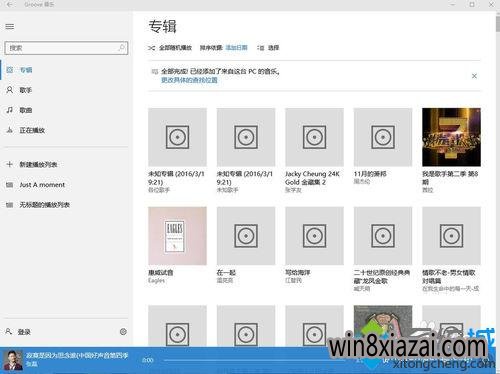Create a new playlist with 新建播放列表
Viewport: 500px width, 374px height.
[x=65, y=164]
